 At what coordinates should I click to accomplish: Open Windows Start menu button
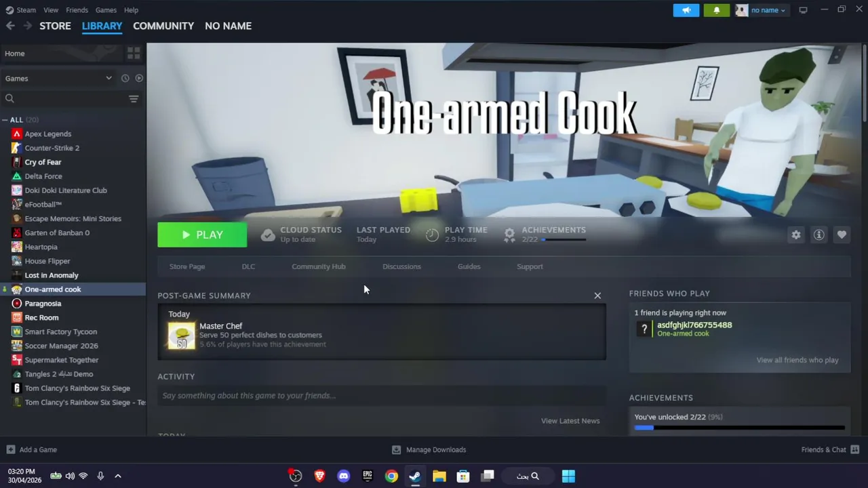pos(568,476)
